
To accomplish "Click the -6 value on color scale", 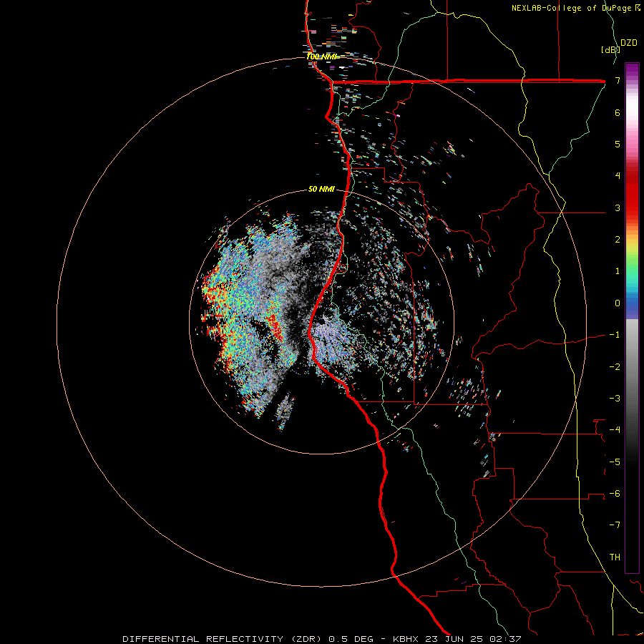I will pyautogui.click(x=615, y=494).
